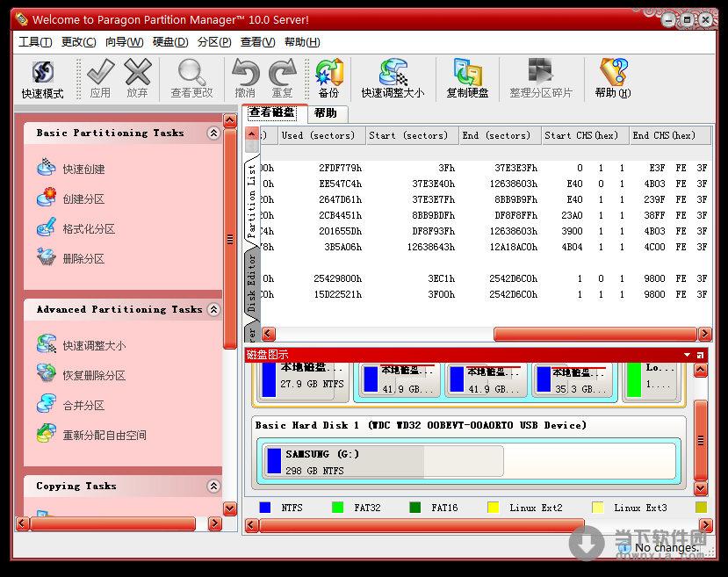Apply pending changes with 应用 checkmark
The image size is (728, 577).
point(100,71)
